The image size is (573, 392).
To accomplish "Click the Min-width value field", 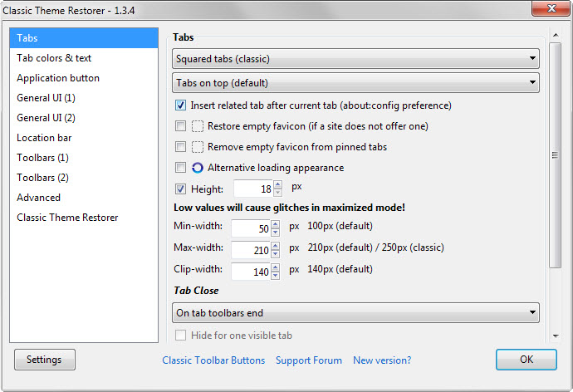I will tap(251, 228).
